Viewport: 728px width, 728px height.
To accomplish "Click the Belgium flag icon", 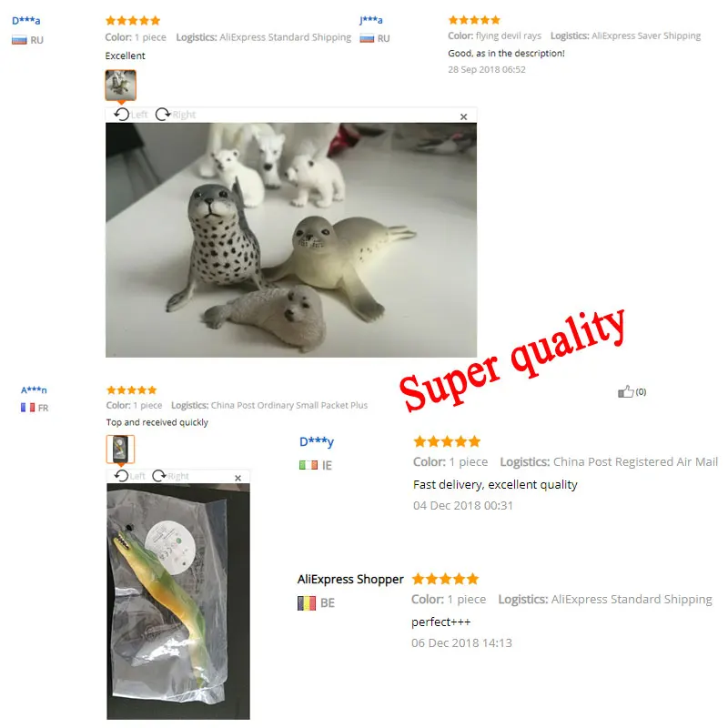I will point(307,603).
